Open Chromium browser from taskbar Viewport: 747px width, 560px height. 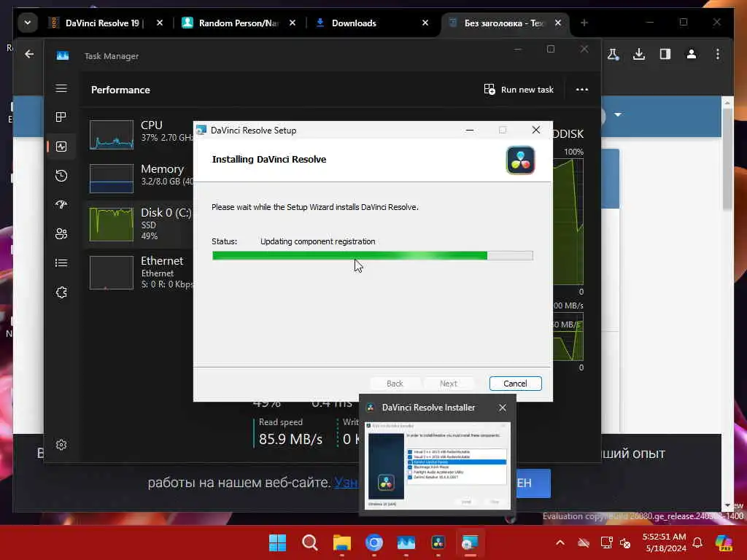tap(374, 542)
